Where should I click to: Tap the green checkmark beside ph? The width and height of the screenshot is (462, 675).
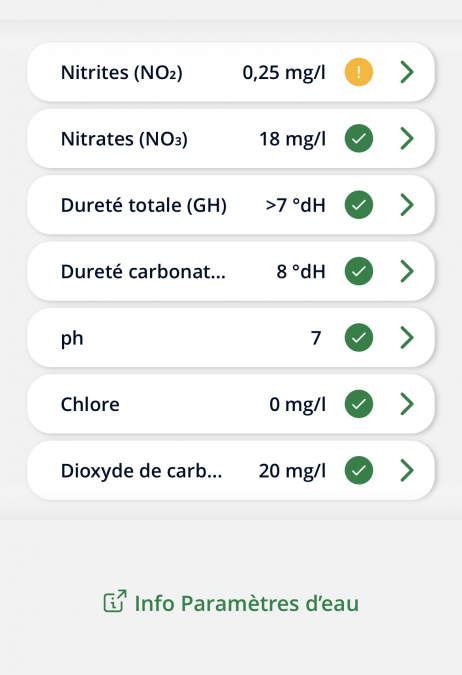pyautogui.click(x=359, y=338)
